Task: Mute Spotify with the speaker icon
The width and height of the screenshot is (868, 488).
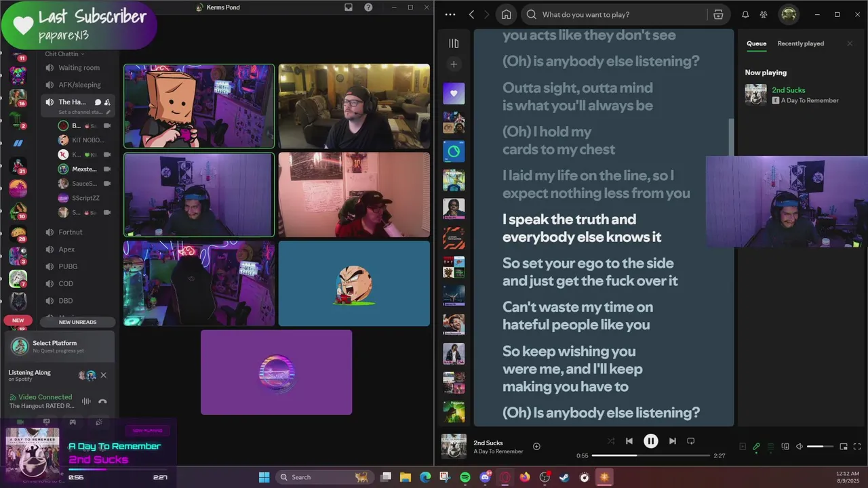Action: pyautogui.click(x=800, y=447)
